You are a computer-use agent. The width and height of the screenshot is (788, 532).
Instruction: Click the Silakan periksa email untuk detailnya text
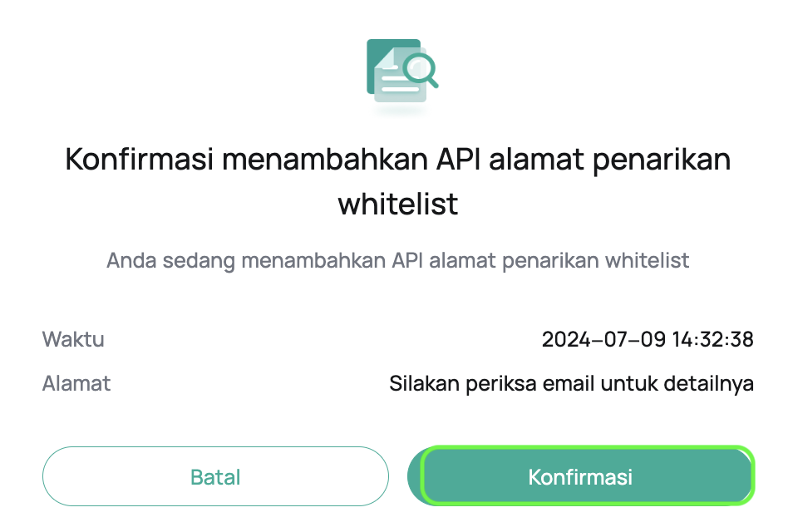pyautogui.click(x=571, y=384)
